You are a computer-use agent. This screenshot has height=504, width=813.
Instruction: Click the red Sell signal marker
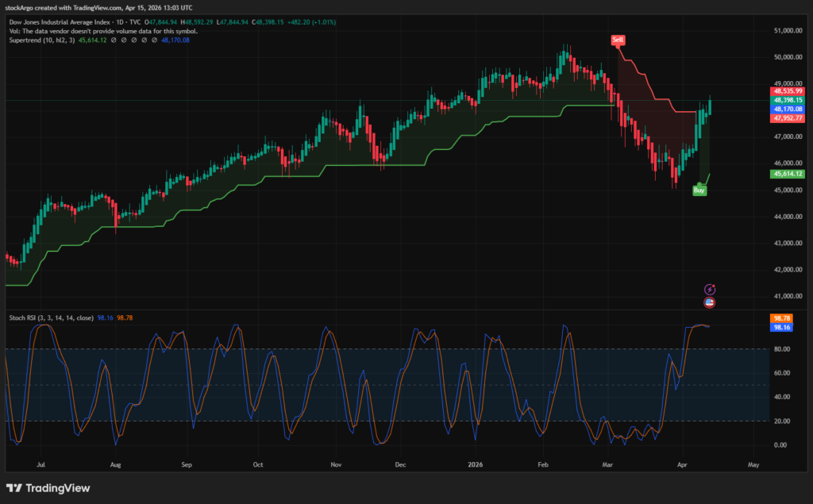[617, 39]
